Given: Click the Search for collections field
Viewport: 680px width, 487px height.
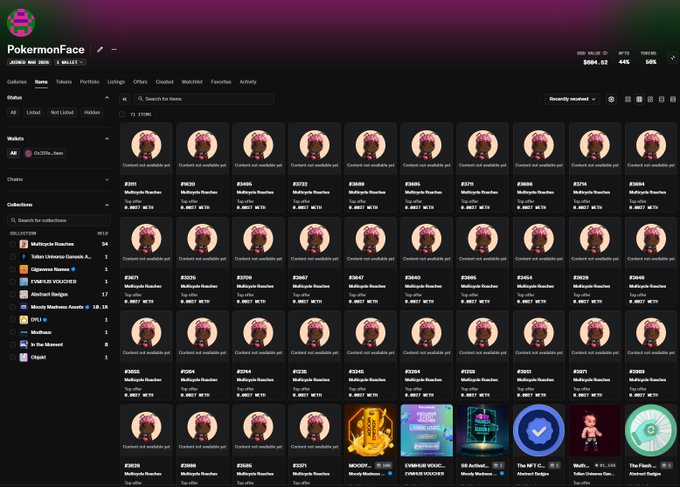Looking at the screenshot, I should (x=59, y=220).
